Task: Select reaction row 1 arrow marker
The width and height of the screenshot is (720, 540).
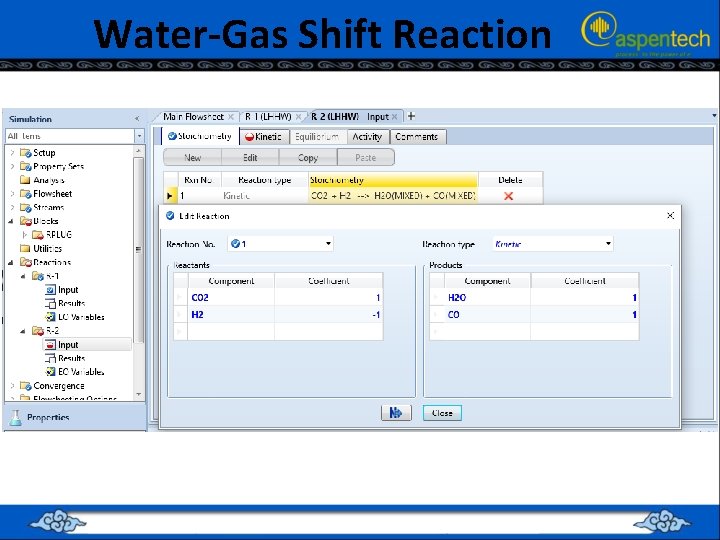Action: pos(170,196)
